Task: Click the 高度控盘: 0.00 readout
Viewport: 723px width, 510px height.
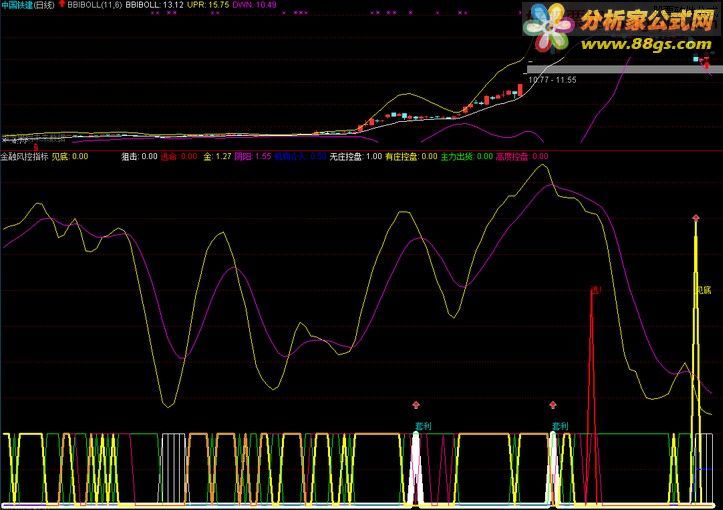Action: click(x=522, y=156)
